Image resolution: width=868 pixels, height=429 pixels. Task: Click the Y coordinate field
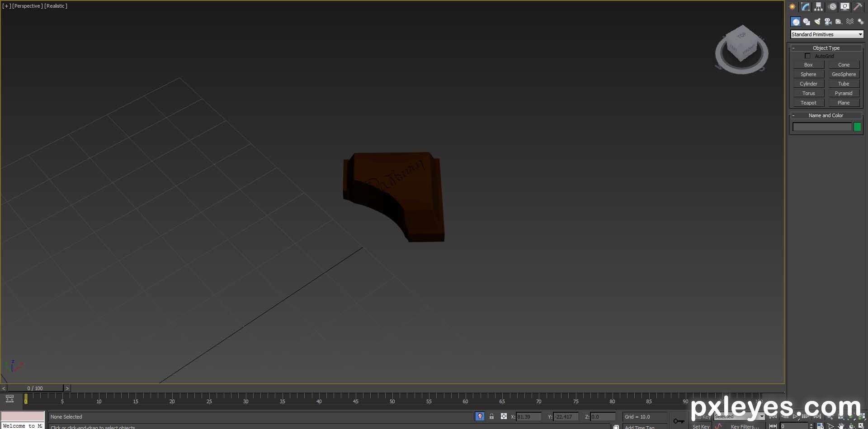[x=566, y=417]
